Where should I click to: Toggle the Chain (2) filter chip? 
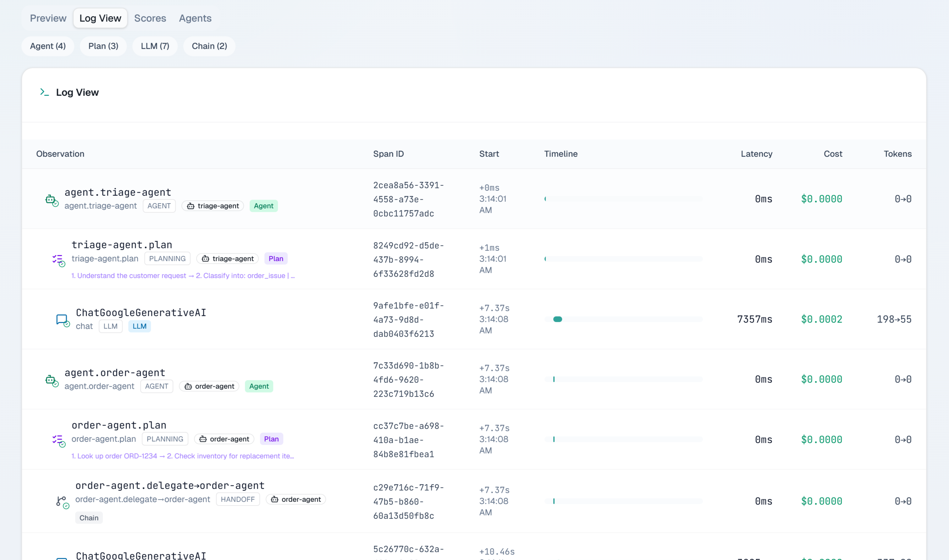[x=209, y=46]
